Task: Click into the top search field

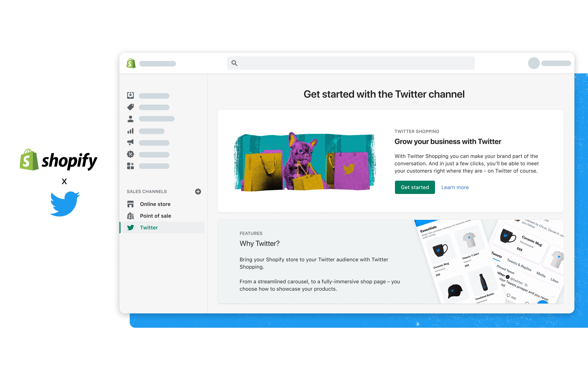Action: [355, 63]
